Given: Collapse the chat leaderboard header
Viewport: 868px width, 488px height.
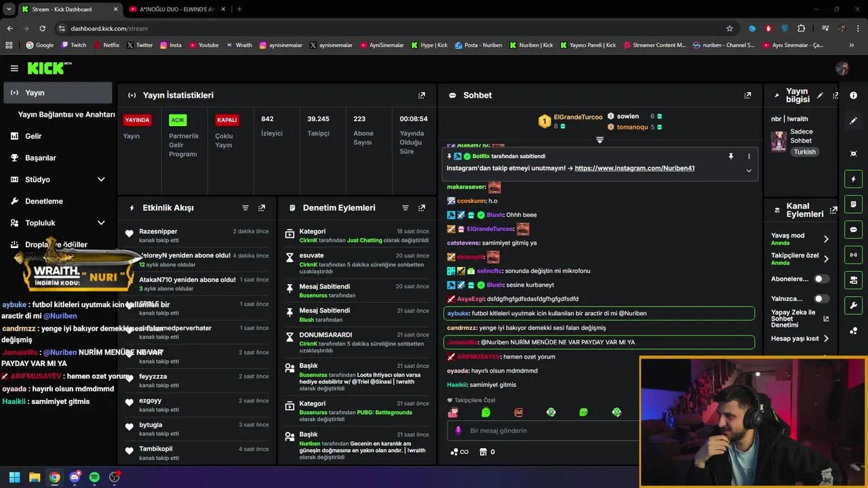Looking at the screenshot, I should (599, 140).
